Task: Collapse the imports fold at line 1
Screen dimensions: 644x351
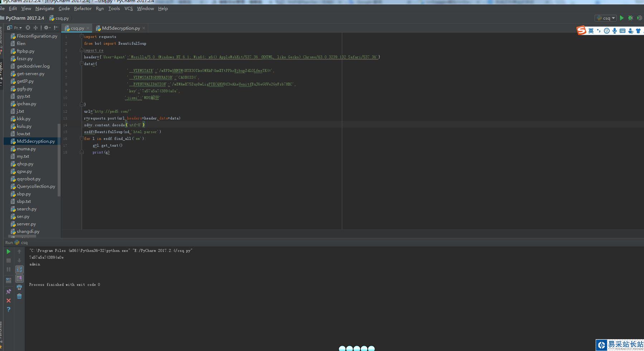Action: pyautogui.click(x=82, y=36)
